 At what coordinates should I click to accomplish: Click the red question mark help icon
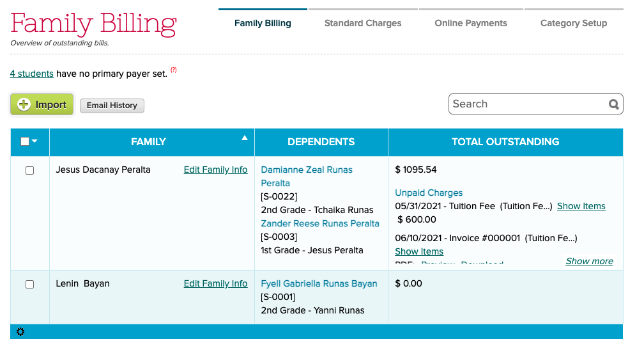pyautogui.click(x=173, y=70)
